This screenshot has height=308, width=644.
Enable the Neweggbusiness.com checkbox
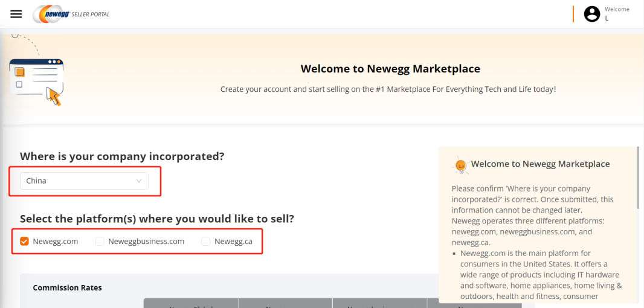[x=100, y=242]
